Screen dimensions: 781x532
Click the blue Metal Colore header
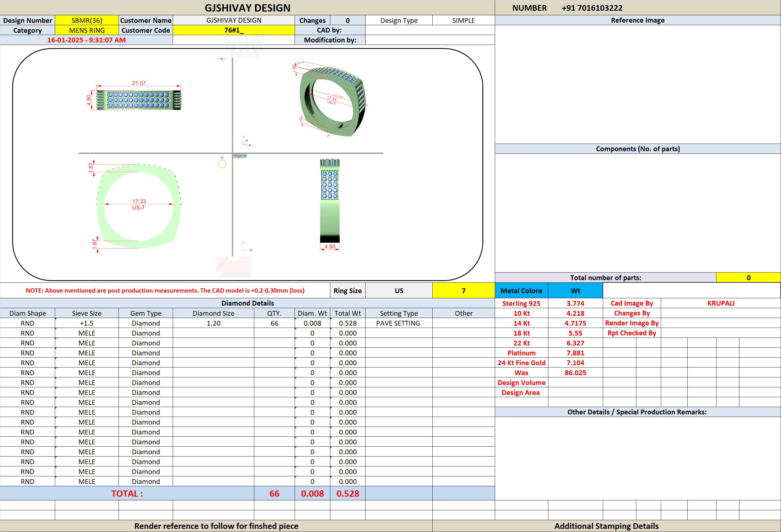click(x=521, y=291)
